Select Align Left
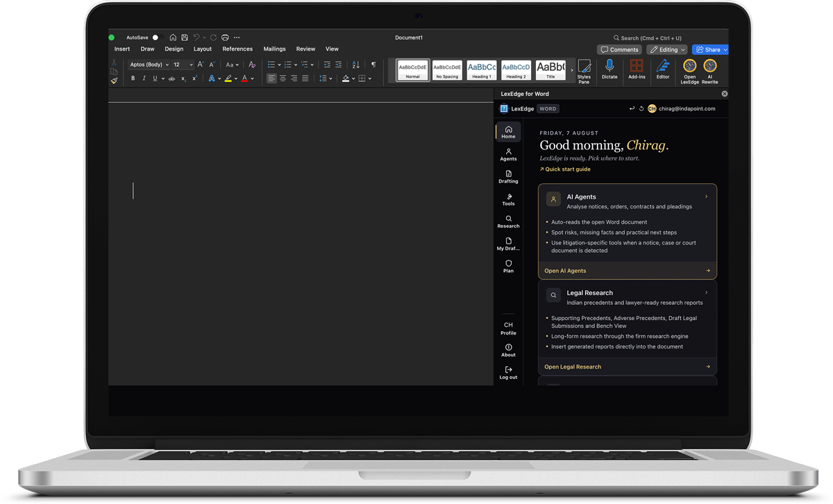 [271, 78]
